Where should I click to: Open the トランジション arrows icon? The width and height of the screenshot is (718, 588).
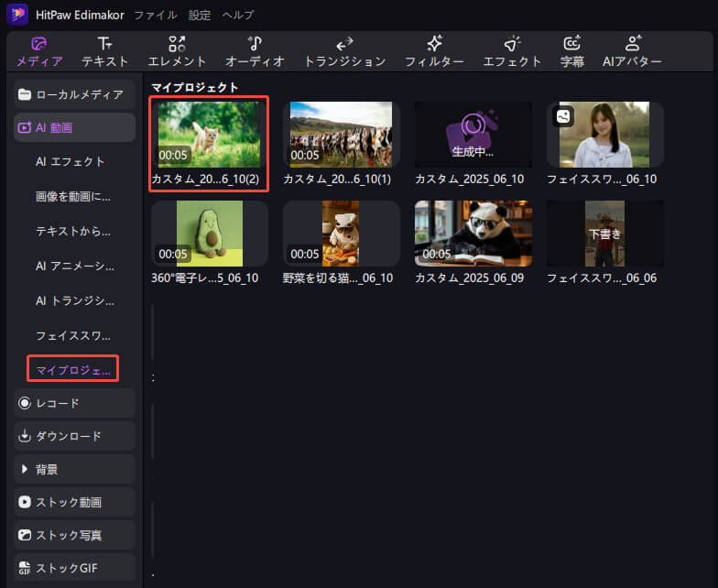[344, 44]
